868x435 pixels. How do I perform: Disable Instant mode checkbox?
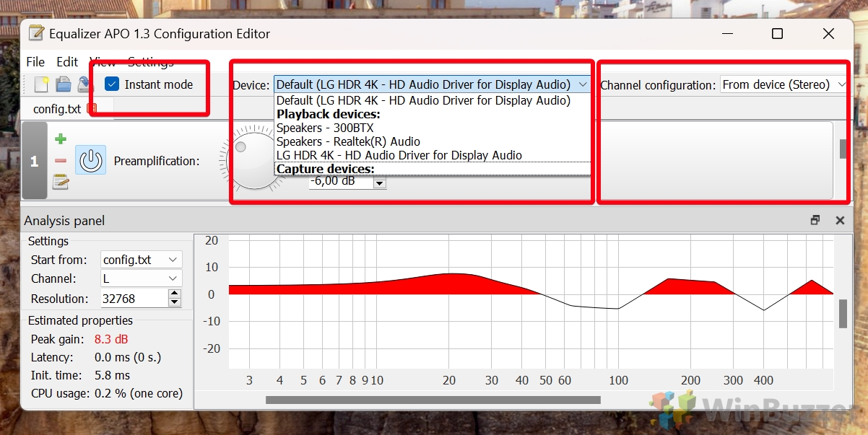click(x=112, y=84)
